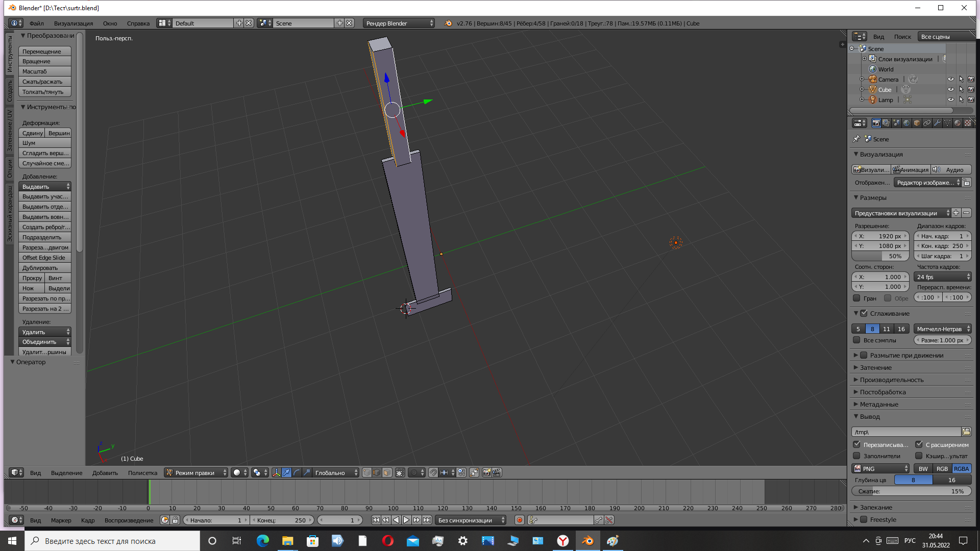The image size is (980, 551).
Task: Adjust the Сжатие compression slider
Action: [x=911, y=491]
